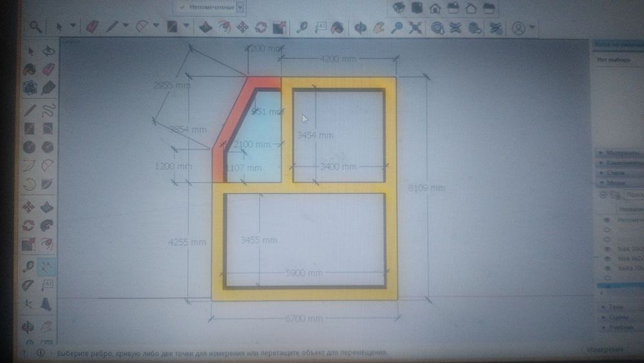Select the Protractor tool in the left toolbar
This screenshot has width=644, height=363.
pyautogui.click(x=28, y=285)
